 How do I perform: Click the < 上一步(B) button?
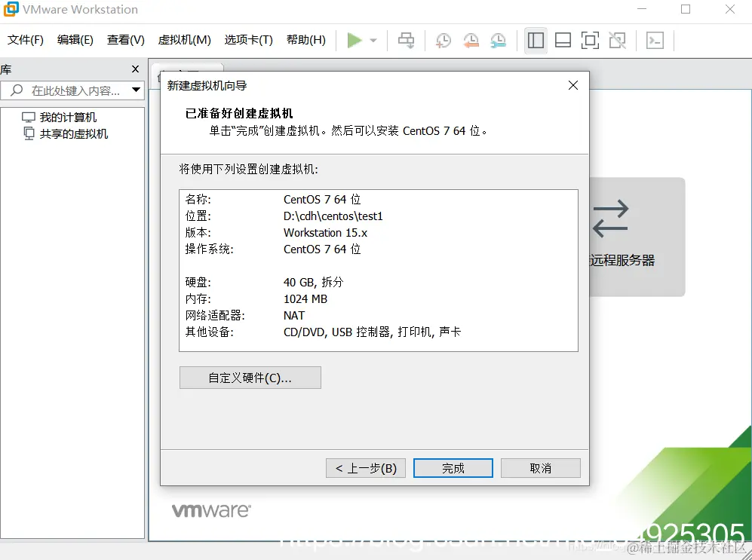366,468
